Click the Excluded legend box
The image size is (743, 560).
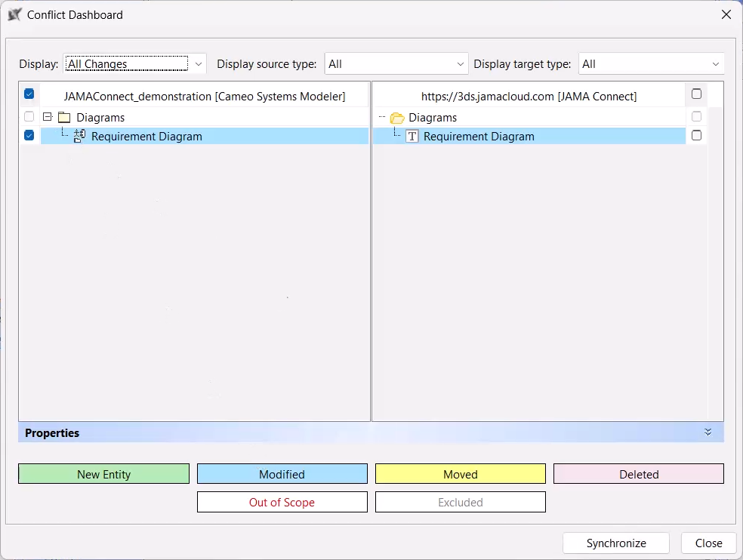(x=460, y=502)
